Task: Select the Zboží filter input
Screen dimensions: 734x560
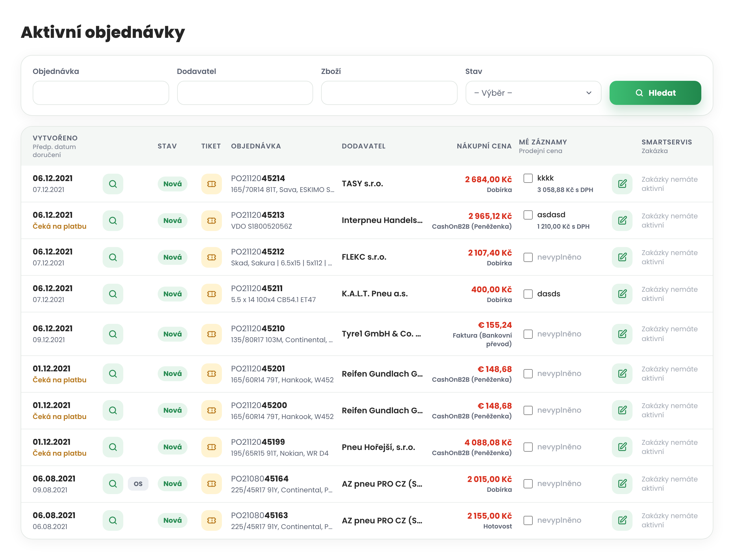Action: 389,93
